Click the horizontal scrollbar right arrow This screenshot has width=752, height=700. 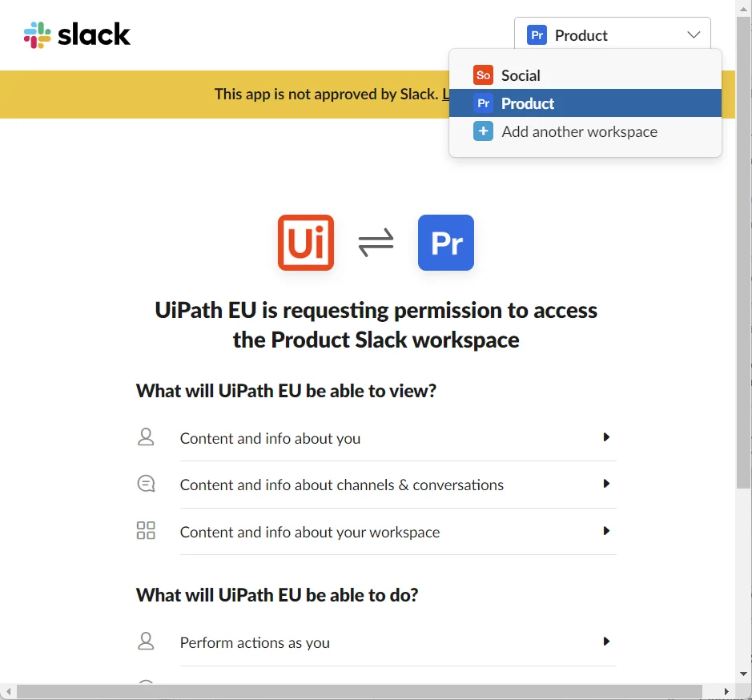click(726, 691)
